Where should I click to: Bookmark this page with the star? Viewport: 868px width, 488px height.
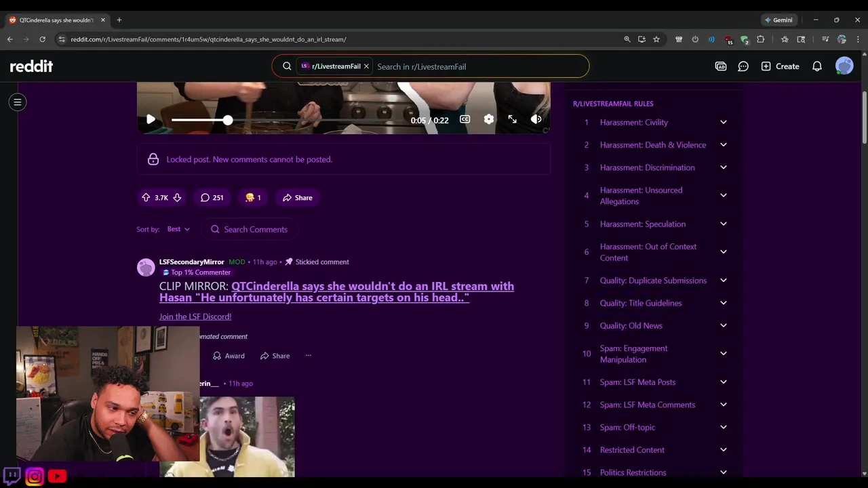[656, 39]
